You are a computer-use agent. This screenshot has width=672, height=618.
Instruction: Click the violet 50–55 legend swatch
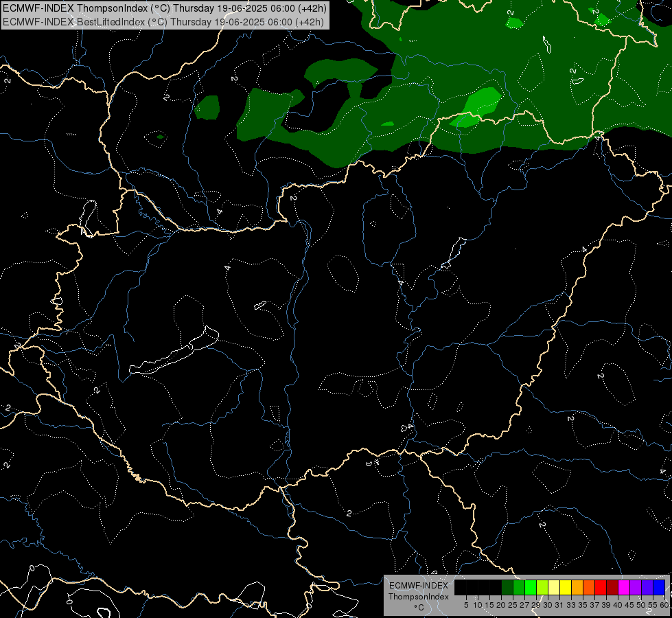pos(647,587)
